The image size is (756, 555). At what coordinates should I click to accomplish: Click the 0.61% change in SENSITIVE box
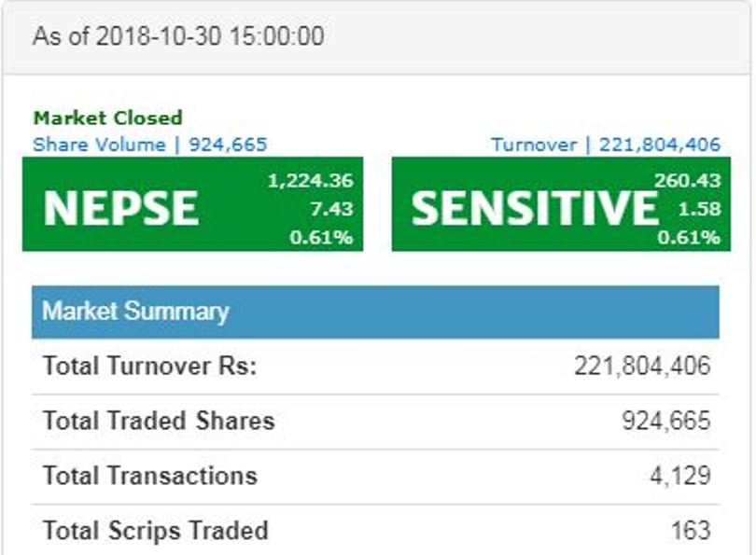[x=688, y=238]
